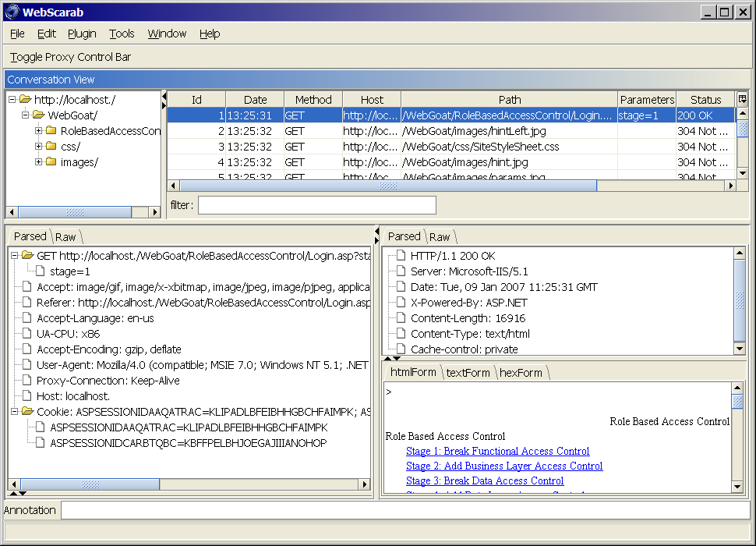Open the Help menu
Screen dimensions: 756x546
click(210, 34)
